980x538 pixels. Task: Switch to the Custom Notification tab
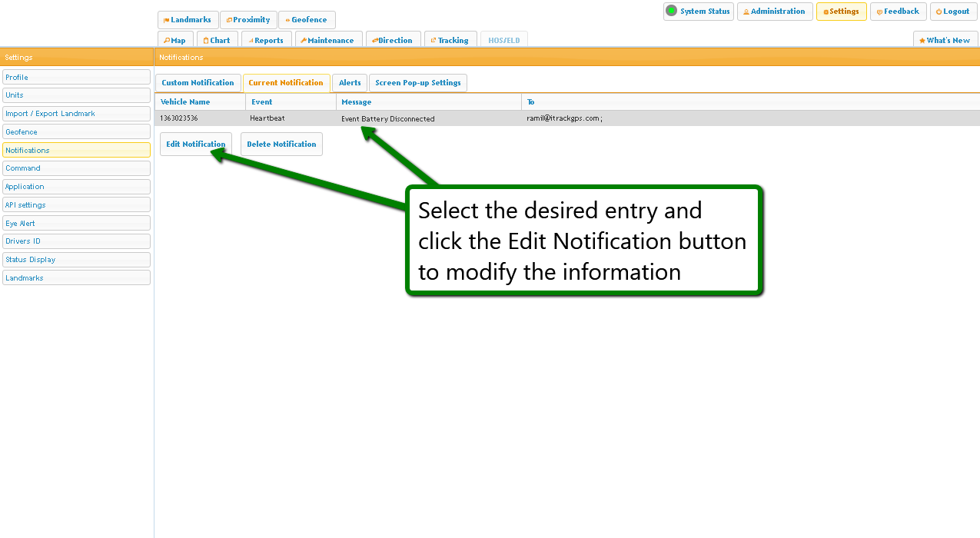[x=198, y=83]
